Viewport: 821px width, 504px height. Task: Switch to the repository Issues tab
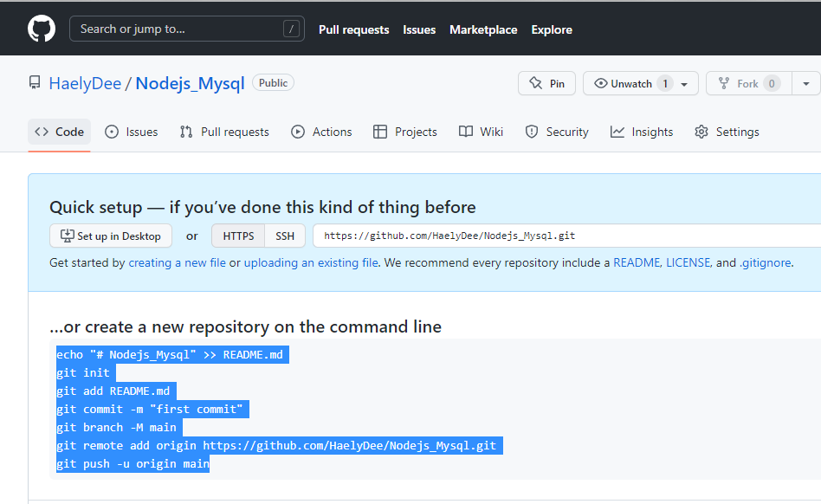[132, 132]
